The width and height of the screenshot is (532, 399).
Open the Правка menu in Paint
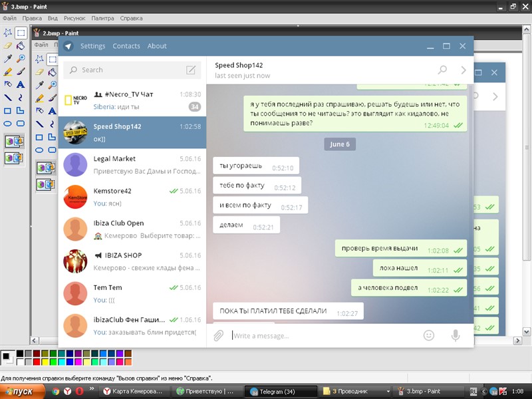click(32, 19)
